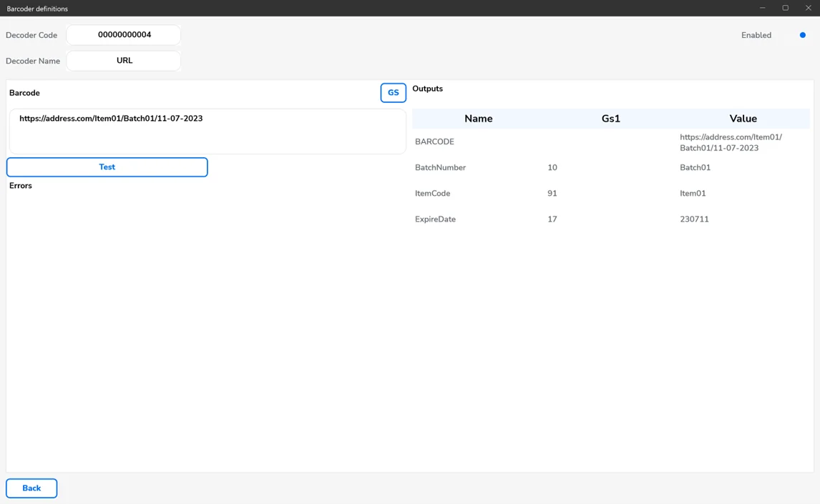Viewport: 820px width, 504px height.
Task: Select the ItemCode output row
Action: coord(433,194)
